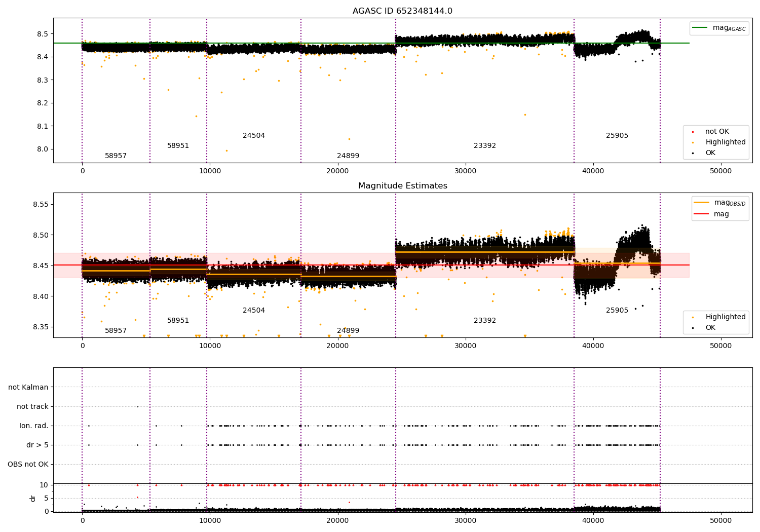Click obsid label 58951 in the Magnitude Estimates plot
This screenshot has height=532, width=760.
[178, 321]
